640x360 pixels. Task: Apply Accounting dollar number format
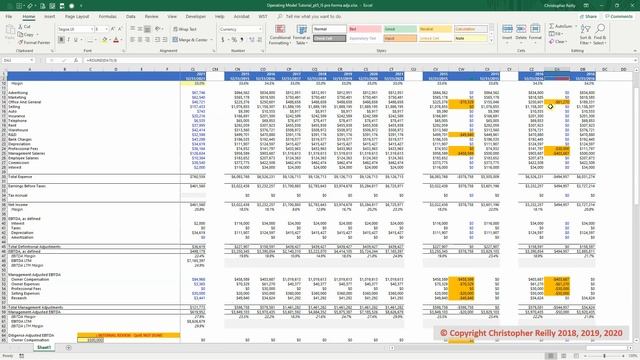click(223, 40)
